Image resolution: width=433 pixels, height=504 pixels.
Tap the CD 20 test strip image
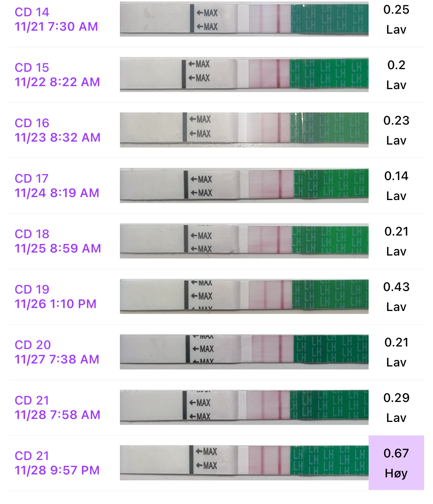click(x=244, y=352)
